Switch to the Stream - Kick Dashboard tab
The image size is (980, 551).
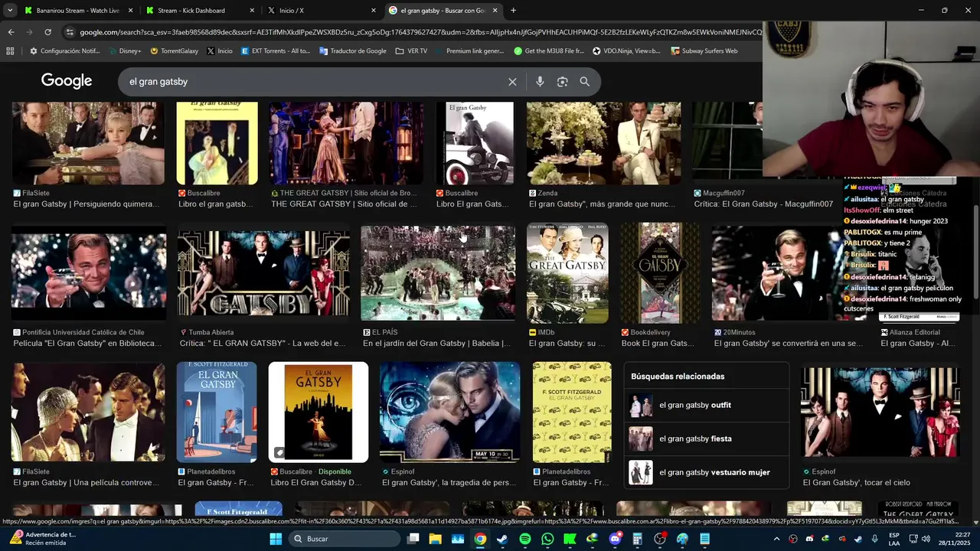[200, 11]
